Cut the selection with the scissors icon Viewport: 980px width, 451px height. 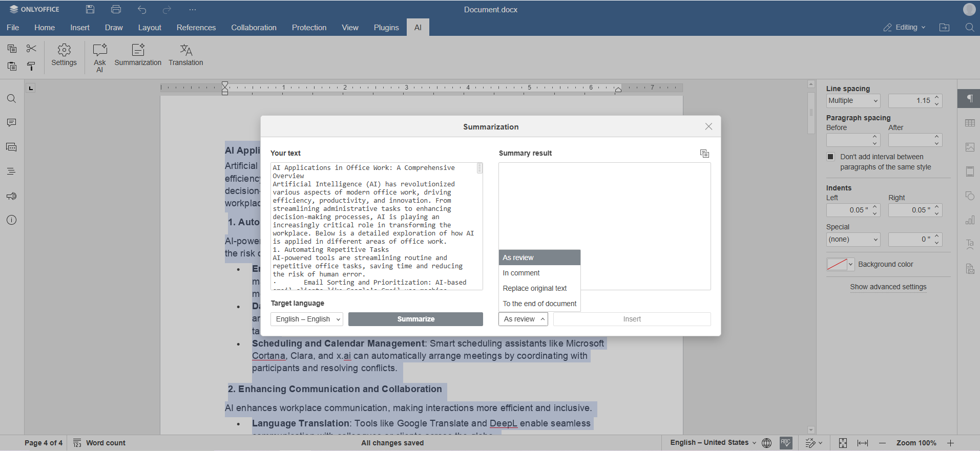(x=31, y=49)
